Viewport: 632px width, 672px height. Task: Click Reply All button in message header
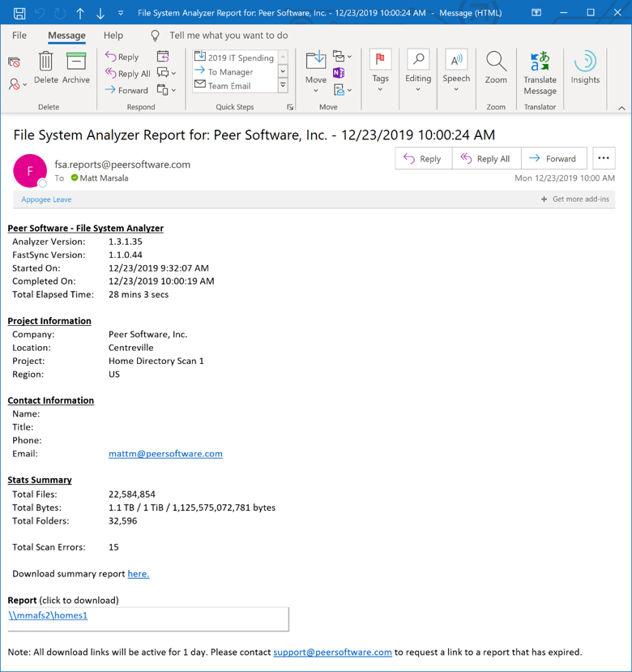[486, 159]
